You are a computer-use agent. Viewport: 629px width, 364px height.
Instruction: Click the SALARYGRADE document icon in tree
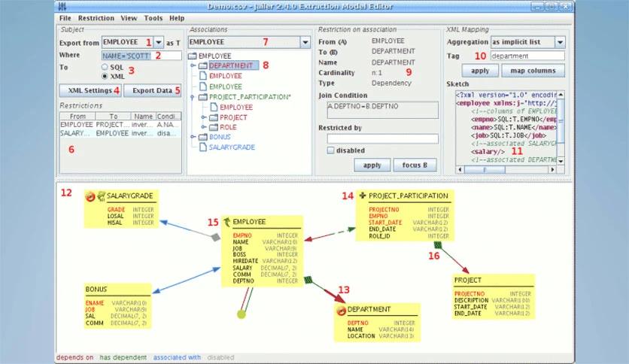(x=203, y=147)
